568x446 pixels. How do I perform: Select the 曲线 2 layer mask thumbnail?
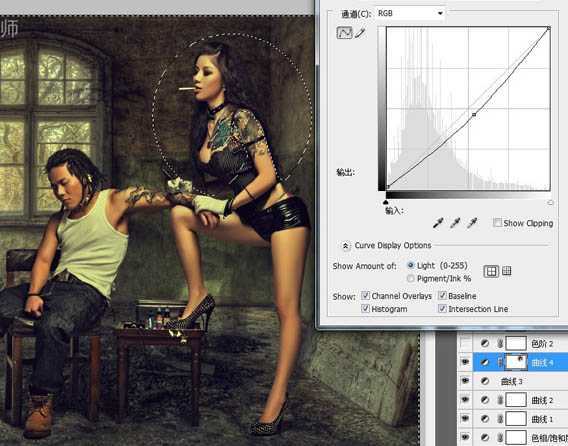pos(515,400)
